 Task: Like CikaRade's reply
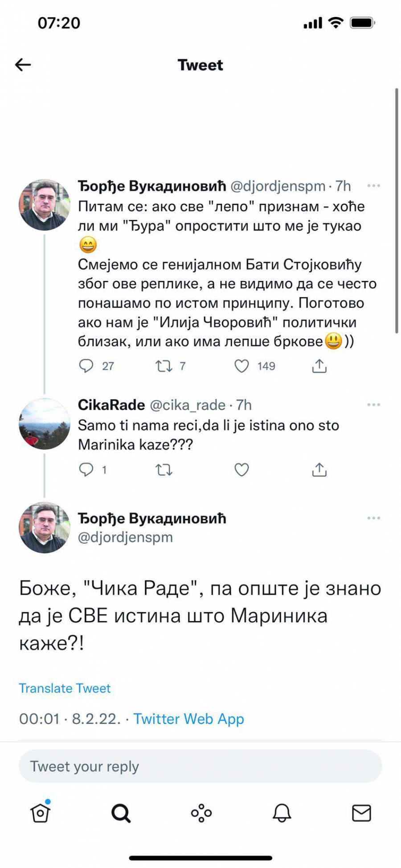(x=241, y=468)
